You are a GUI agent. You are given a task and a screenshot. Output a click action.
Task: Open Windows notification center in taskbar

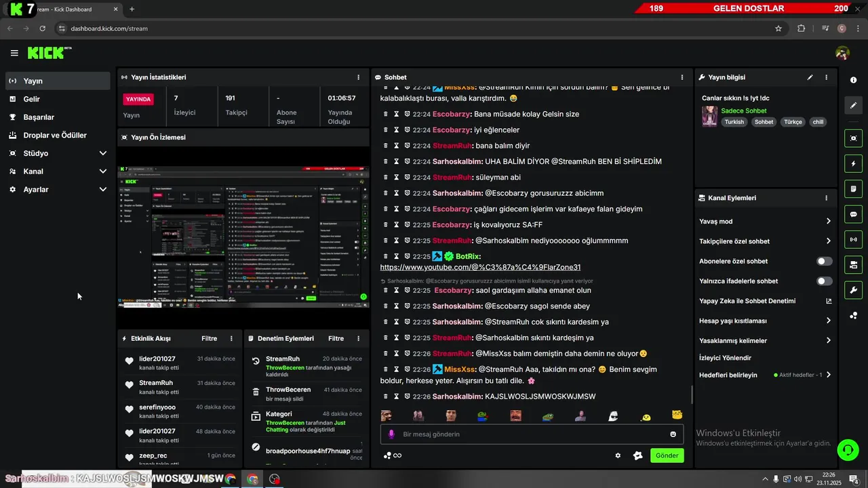click(x=854, y=479)
